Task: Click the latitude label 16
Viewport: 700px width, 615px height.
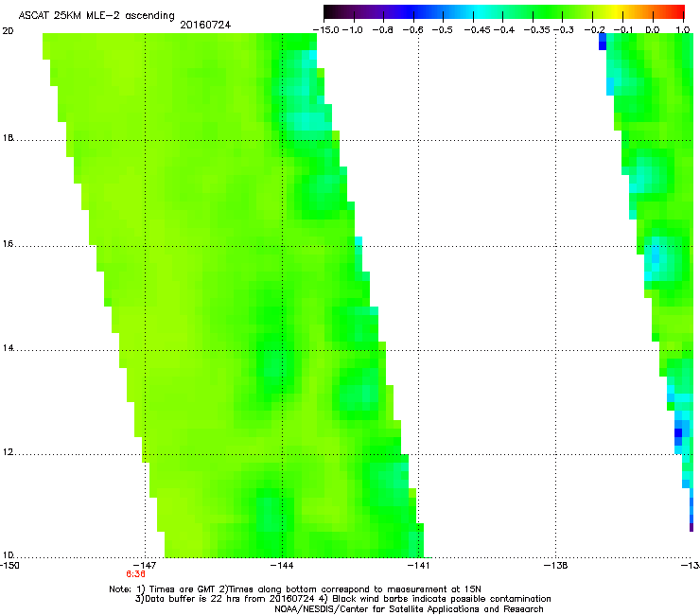Action: [x=8, y=244]
